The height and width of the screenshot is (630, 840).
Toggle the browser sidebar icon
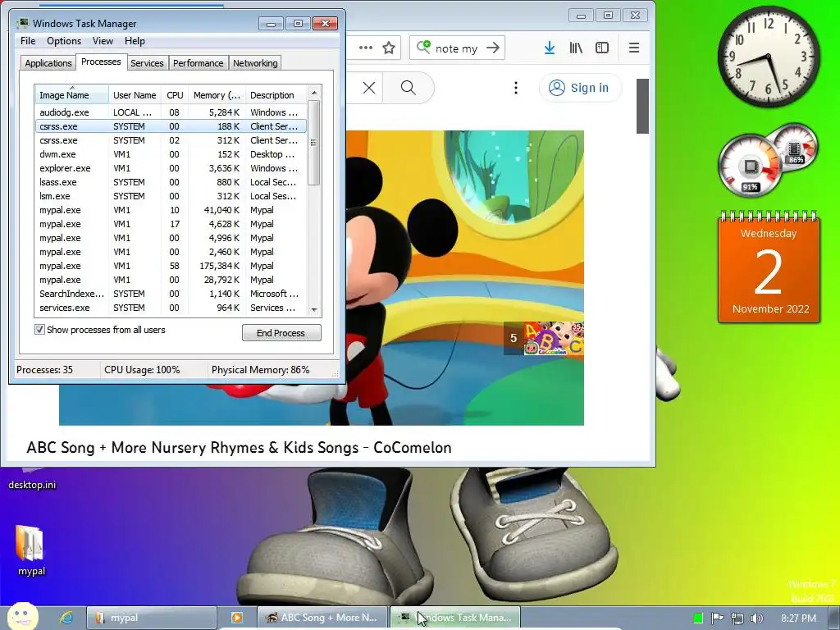point(602,48)
